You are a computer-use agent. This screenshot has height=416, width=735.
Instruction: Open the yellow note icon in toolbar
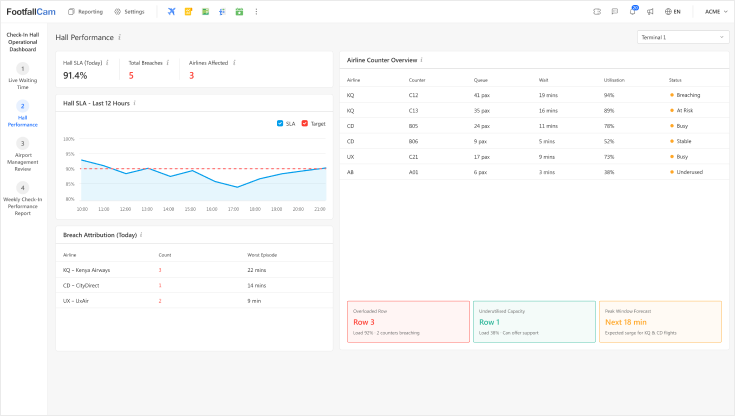coord(188,11)
